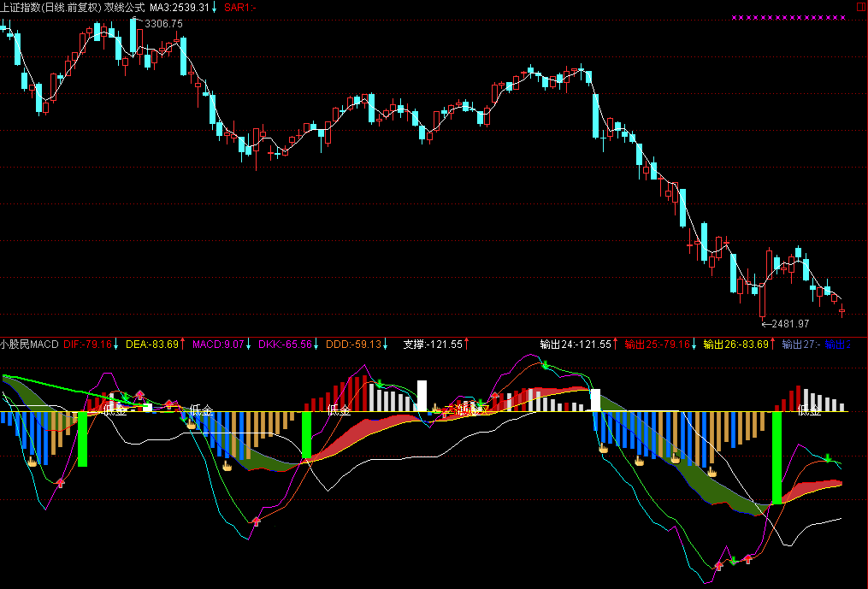Image resolution: width=868 pixels, height=589 pixels.
Task: Click the 3306.75 high price label
Action: pos(163,24)
